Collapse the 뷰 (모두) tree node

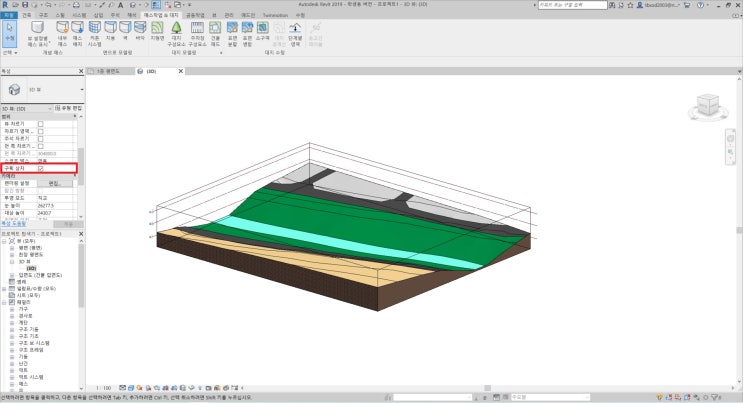(4, 241)
